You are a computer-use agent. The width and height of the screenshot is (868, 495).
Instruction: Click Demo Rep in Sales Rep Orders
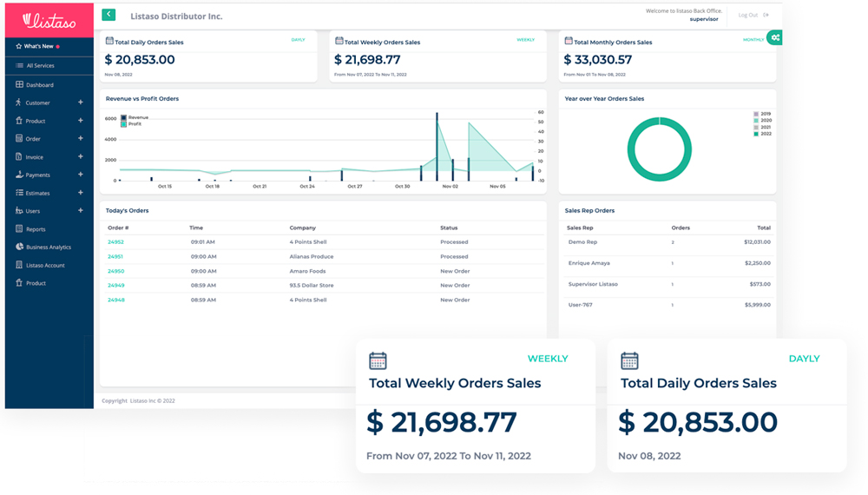point(582,242)
